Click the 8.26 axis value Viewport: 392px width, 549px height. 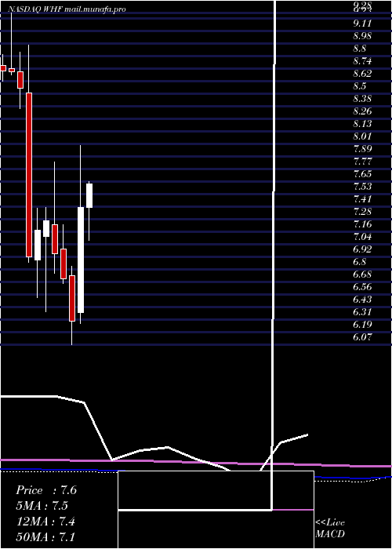(x=362, y=111)
